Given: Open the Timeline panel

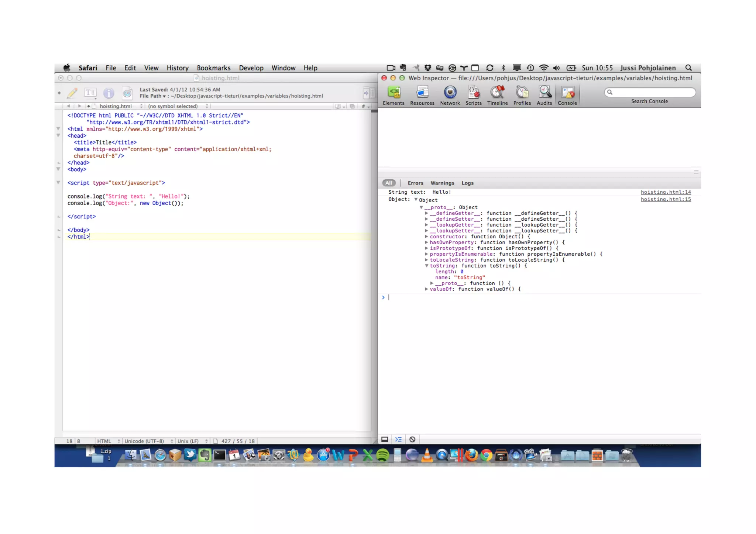Looking at the screenshot, I should click(497, 95).
